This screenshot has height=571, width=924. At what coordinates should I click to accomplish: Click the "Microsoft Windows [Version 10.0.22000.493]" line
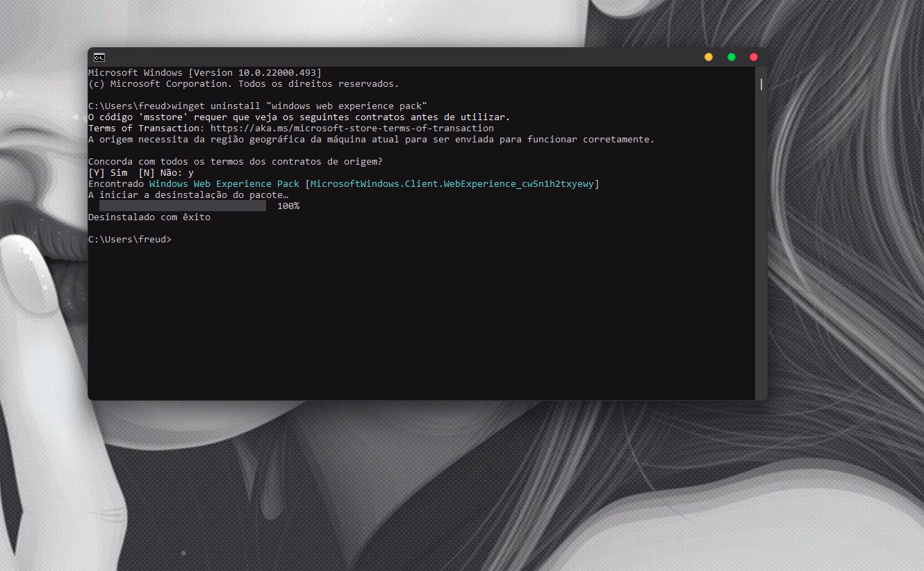[205, 73]
